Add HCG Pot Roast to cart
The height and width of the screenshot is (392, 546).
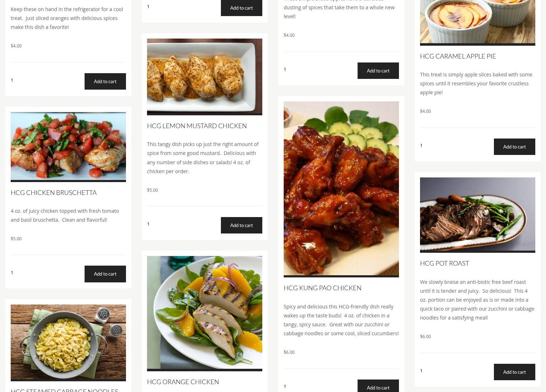pos(514,372)
